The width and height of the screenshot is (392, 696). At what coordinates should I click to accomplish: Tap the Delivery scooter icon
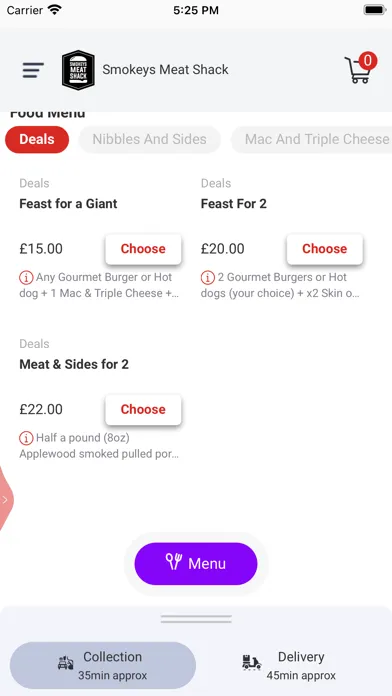pyautogui.click(x=252, y=664)
